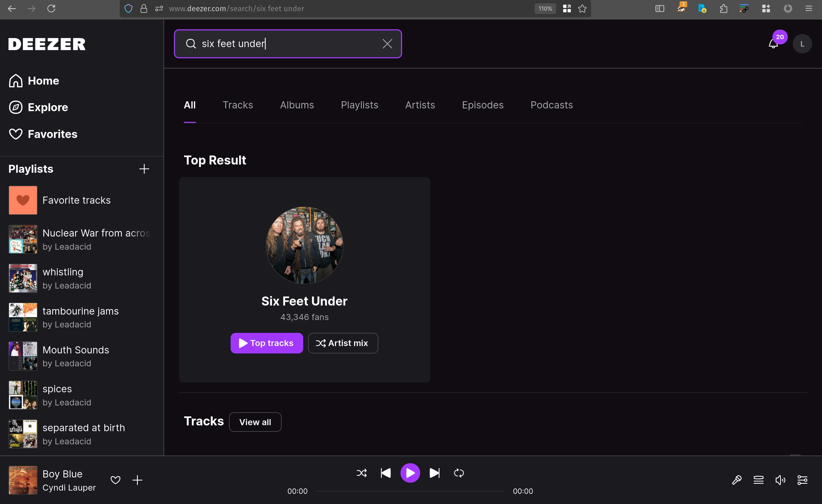Add Boy Blue to a playlist with the plus icon
Image resolution: width=822 pixels, height=504 pixels.
(138, 480)
